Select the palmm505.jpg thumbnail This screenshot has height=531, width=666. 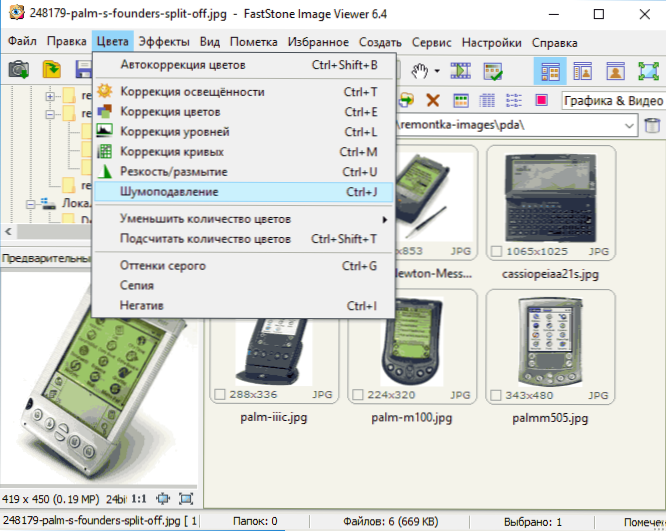pyautogui.click(x=550, y=347)
